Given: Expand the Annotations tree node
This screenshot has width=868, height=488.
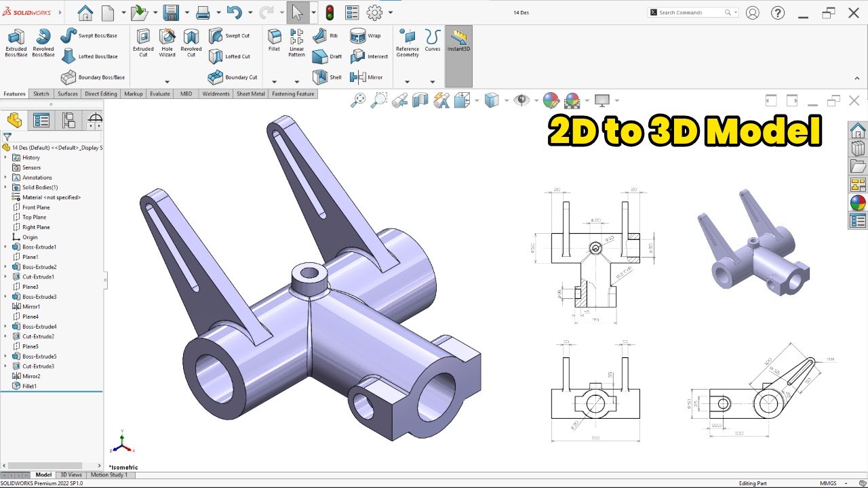Looking at the screenshot, I should click(5, 178).
